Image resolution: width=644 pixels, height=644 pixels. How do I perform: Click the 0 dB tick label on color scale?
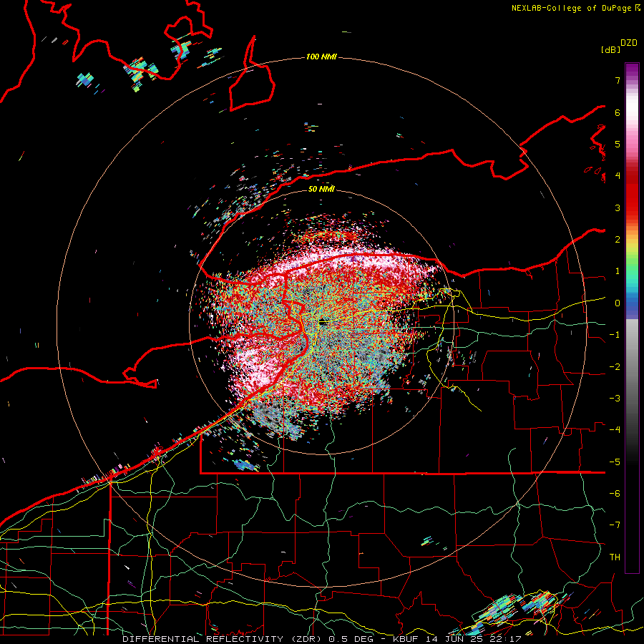pos(618,303)
